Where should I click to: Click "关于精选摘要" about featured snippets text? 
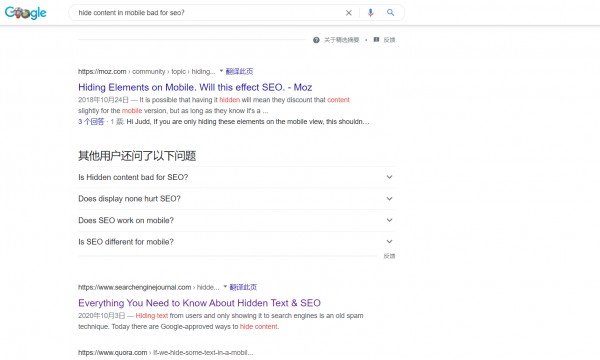click(342, 40)
